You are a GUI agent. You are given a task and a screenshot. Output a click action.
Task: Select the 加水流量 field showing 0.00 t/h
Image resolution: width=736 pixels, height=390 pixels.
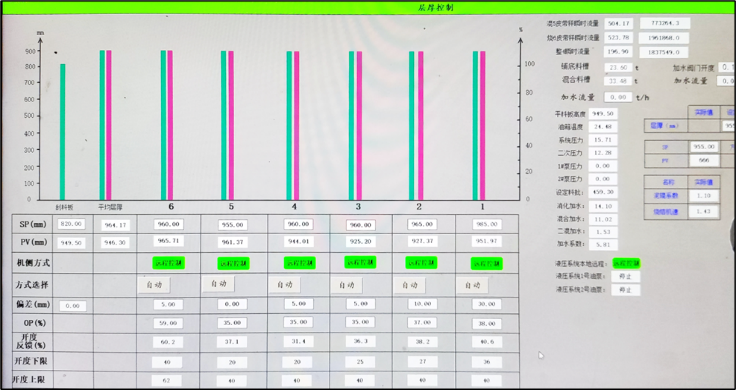[x=618, y=97]
